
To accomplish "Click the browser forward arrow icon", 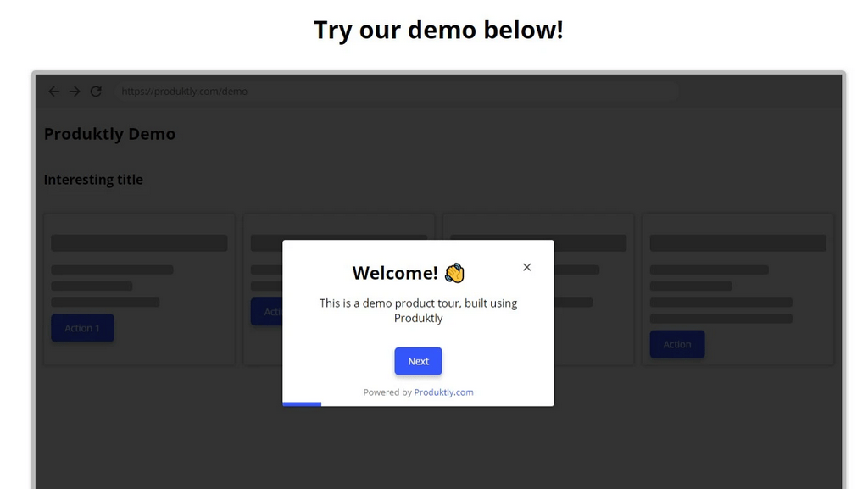I will coord(75,92).
